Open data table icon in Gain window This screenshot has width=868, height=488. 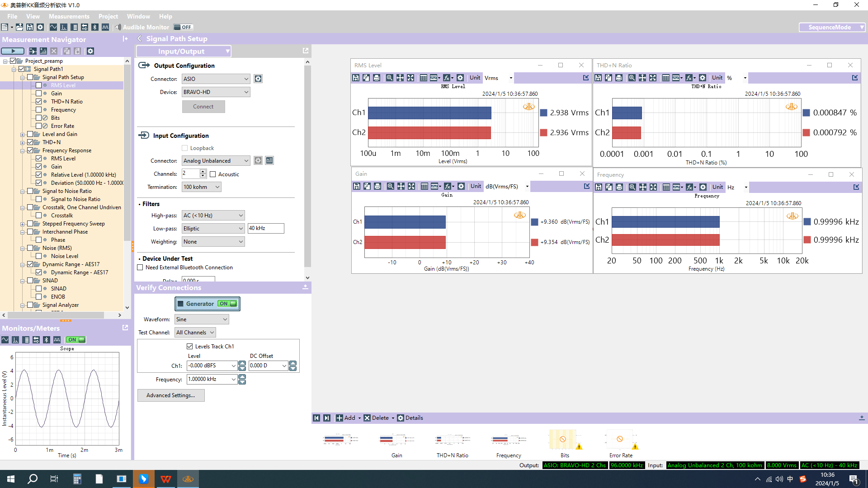pos(424,186)
